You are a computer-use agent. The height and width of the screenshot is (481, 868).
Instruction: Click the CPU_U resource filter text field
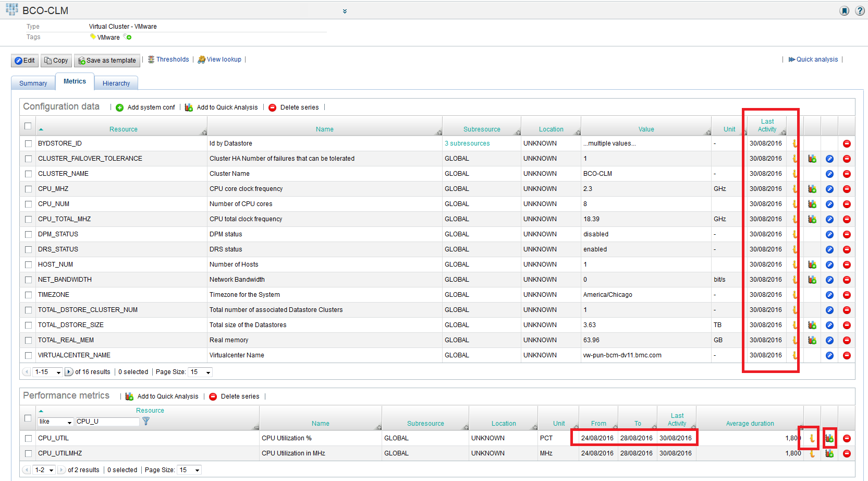click(x=107, y=422)
